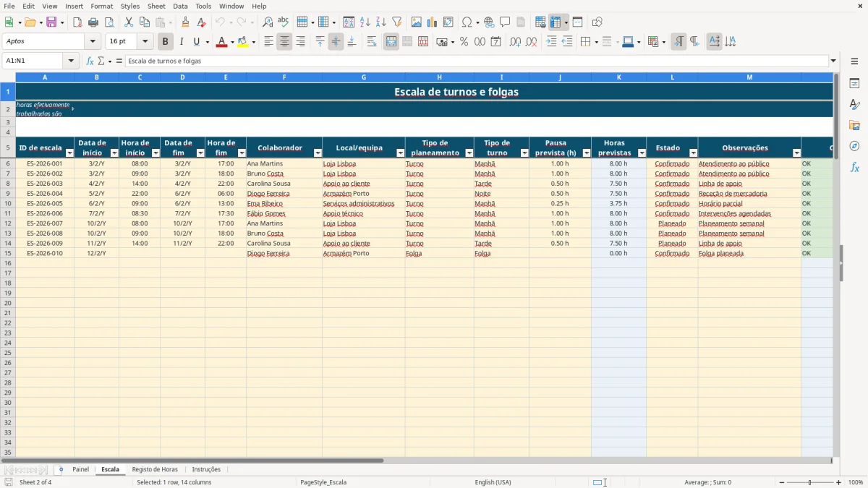The height and width of the screenshot is (488, 868).
Task: Toggle Align Left
Action: tap(268, 42)
